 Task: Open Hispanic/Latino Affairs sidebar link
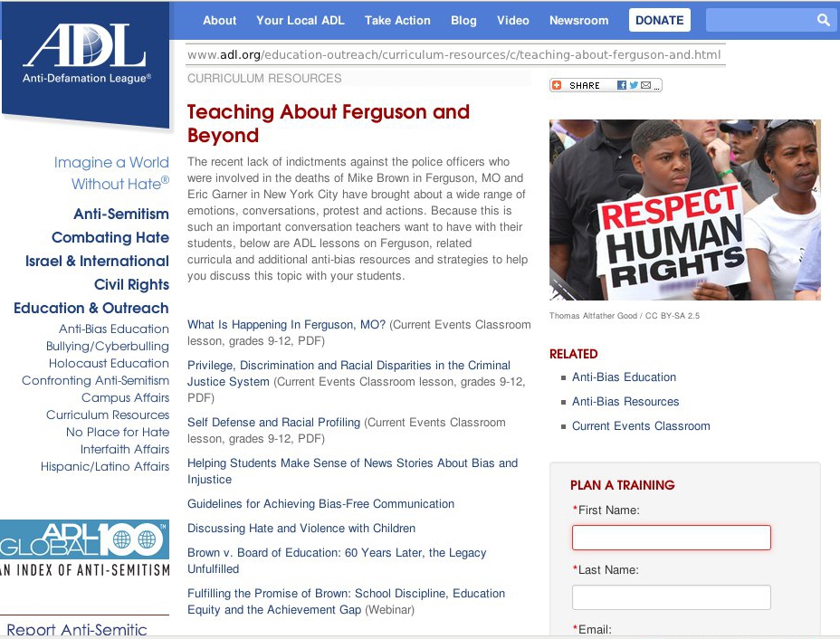tap(105, 466)
